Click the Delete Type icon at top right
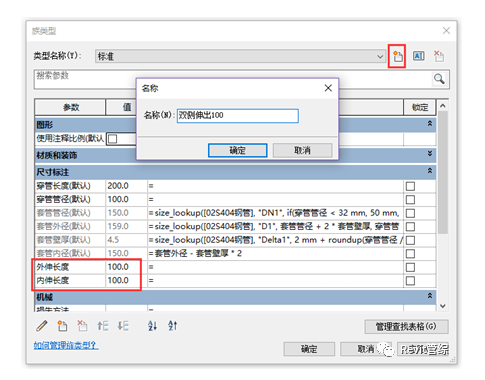The image size is (485, 380). pos(439,56)
